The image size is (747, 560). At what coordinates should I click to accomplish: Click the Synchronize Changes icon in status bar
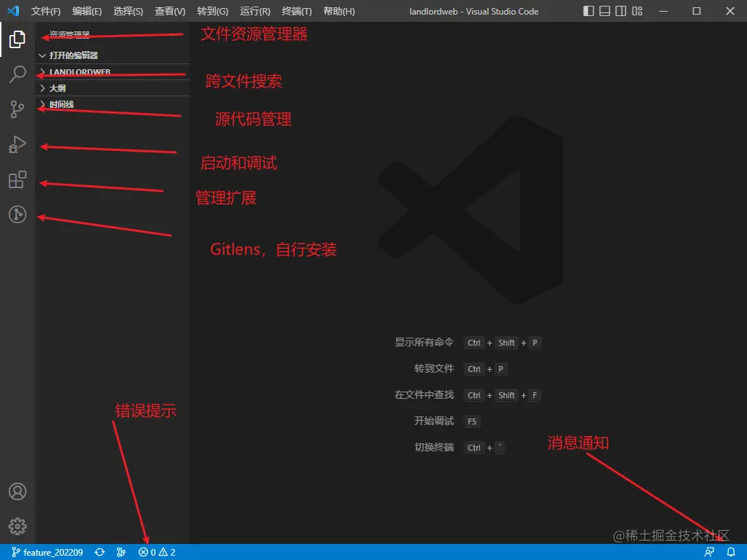pos(99,553)
